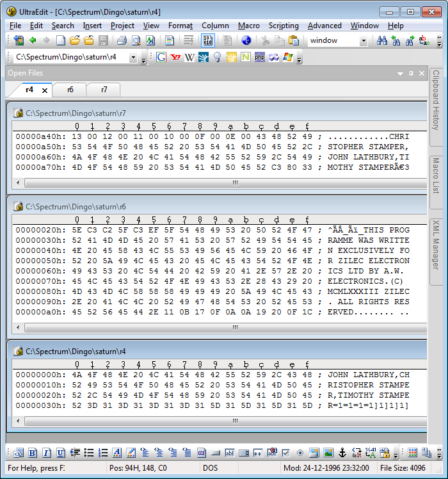Click the Open file folder icon
Viewport: 448px width, 479px height.
click(75, 40)
